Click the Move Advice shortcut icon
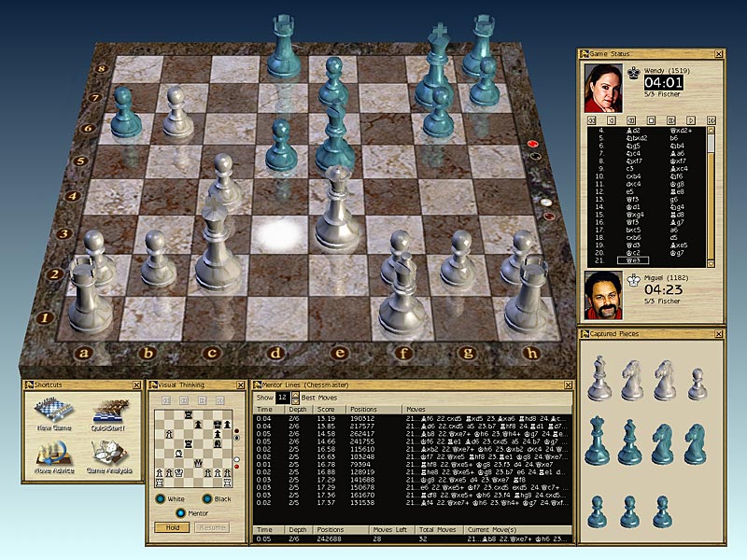This screenshot has width=747, height=560. click(52, 453)
